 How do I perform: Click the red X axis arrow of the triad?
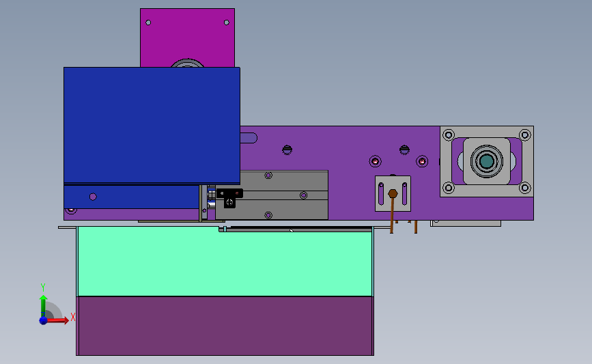pyautogui.click(x=59, y=320)
